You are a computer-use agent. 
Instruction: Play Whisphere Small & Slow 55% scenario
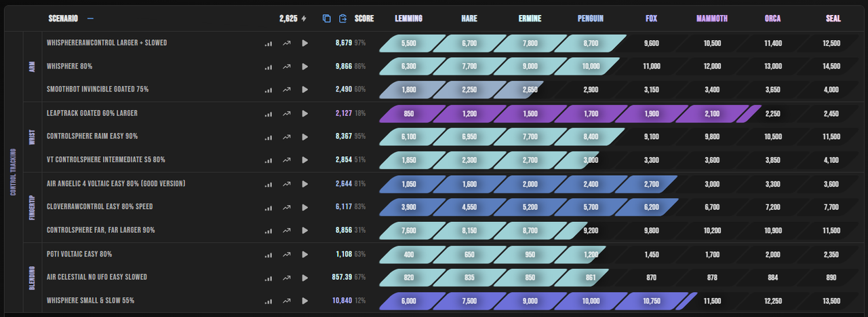tap(304, 301)
